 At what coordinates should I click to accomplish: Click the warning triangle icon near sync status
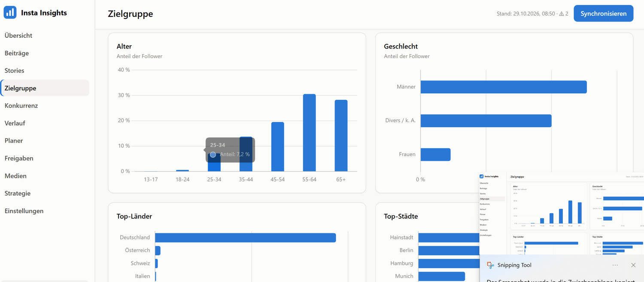point(561,14)
